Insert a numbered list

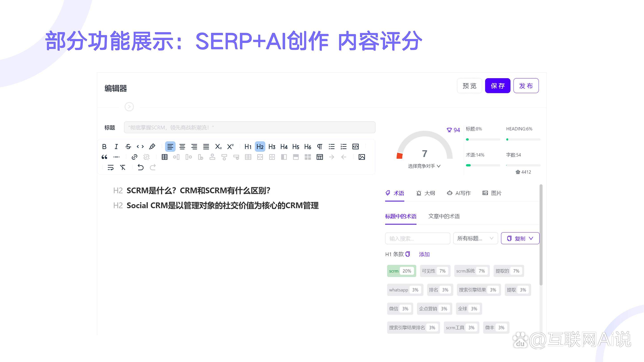(344, 146)
